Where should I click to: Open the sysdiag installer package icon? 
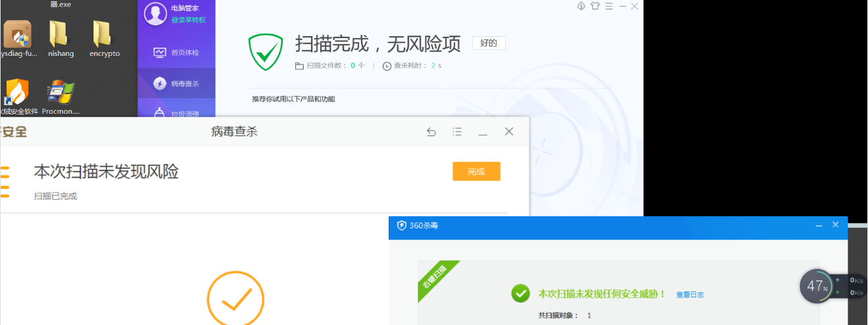tap(18, 38)
